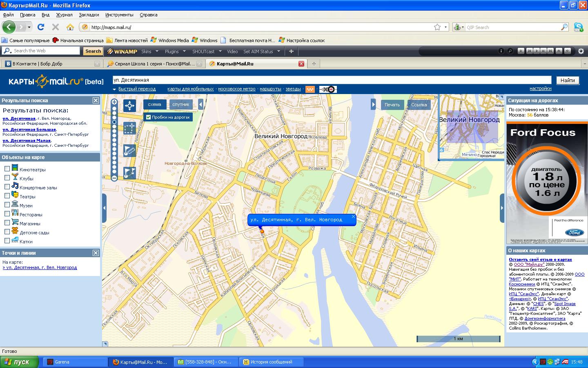Click the Ссылка button
The image size is (588, 368).
[419, 105]
